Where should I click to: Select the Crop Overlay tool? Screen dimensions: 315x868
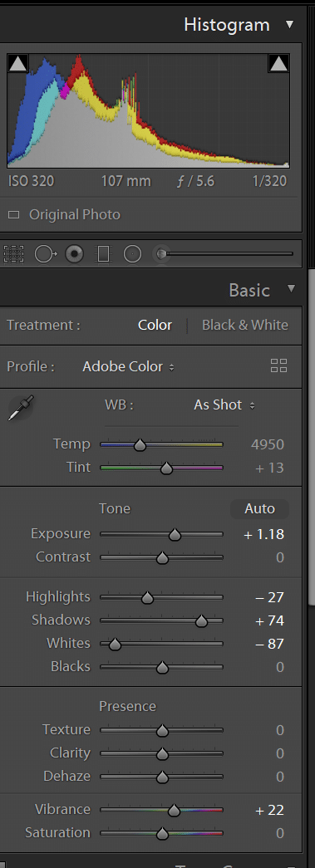[12, 254]
